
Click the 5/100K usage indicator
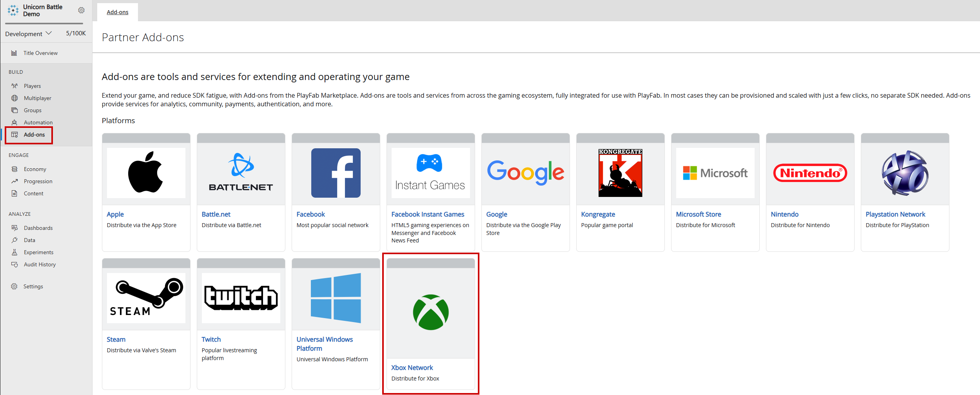[x=76, y=33]
